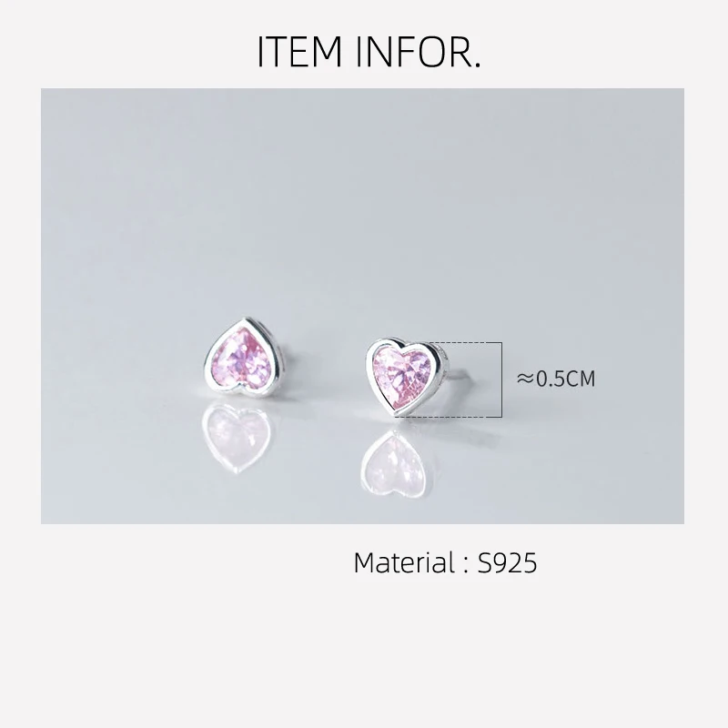Click the gray product photo background
Viewport: 728px width, 728px height.
pyautogui.click(x=362, y=195)
